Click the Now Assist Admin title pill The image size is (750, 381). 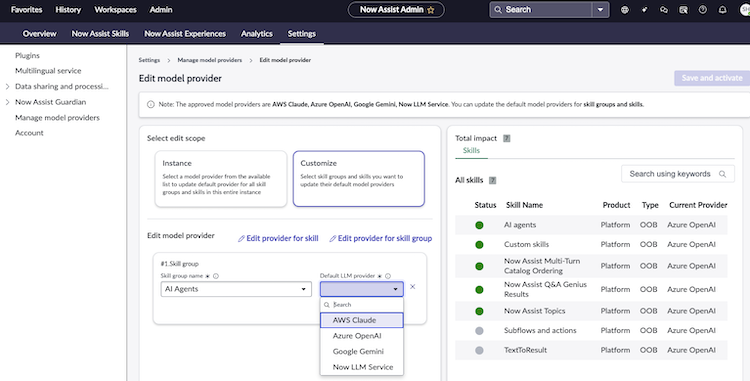396,10
